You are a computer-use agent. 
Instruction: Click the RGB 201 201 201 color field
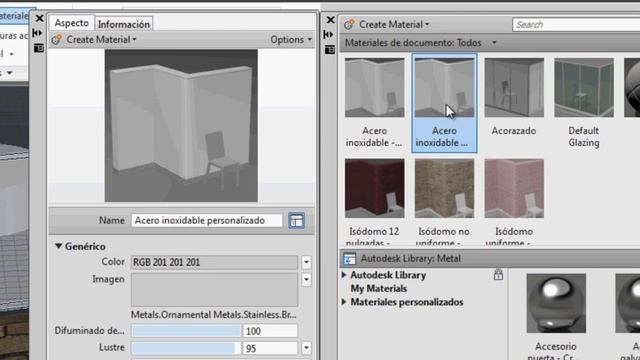click(x=214, y=262)
